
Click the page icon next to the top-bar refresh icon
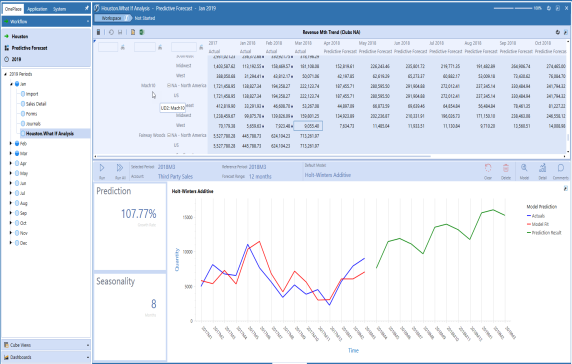[x=557, y=8]
